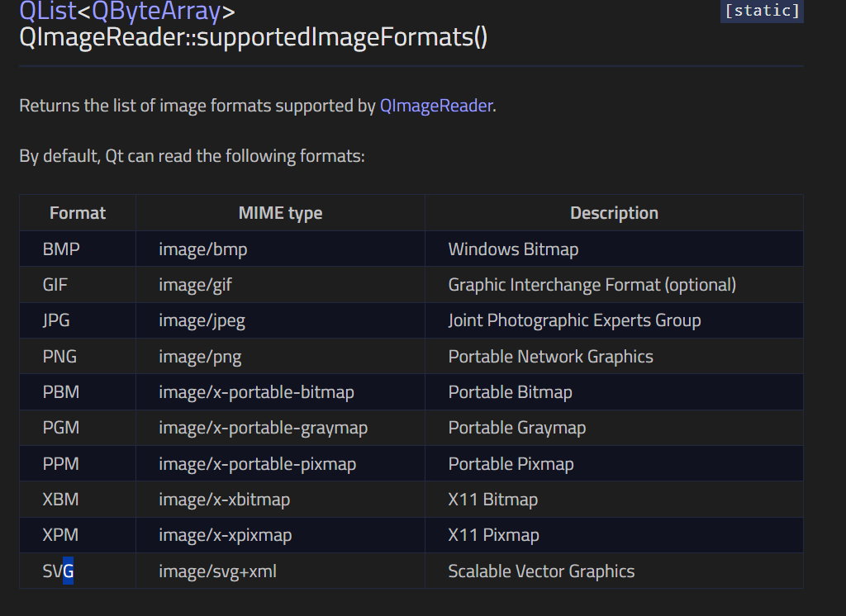Screen dimensions: 846x616
Task: Click the highlighted SVG format cell
Action: 58,571
